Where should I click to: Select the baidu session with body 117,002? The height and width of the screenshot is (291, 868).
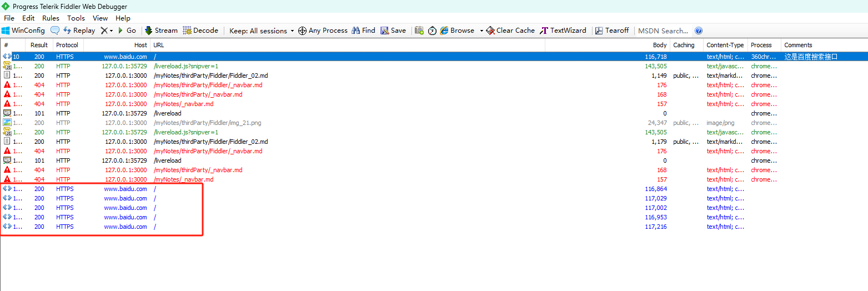pyautogui.click(x=434, y=208)
